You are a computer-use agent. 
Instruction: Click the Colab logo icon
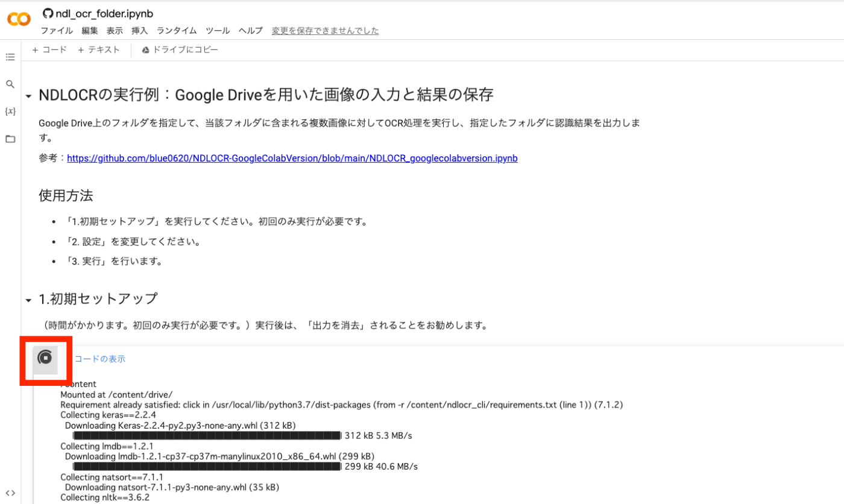[x=19, y=19]
